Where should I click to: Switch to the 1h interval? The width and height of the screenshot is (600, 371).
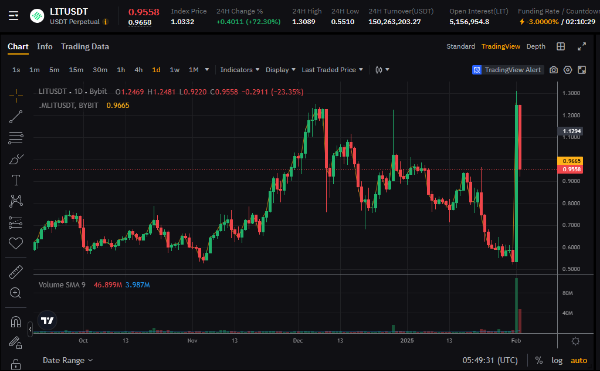click(x=121, y=70)
